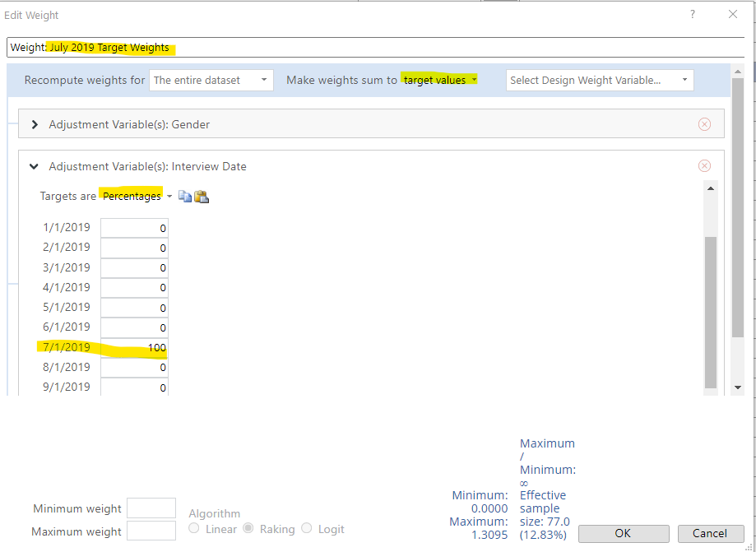This screenshot has height=552, width=756.
Task: Cancel editing the weight
Action: tap(710, 533)
